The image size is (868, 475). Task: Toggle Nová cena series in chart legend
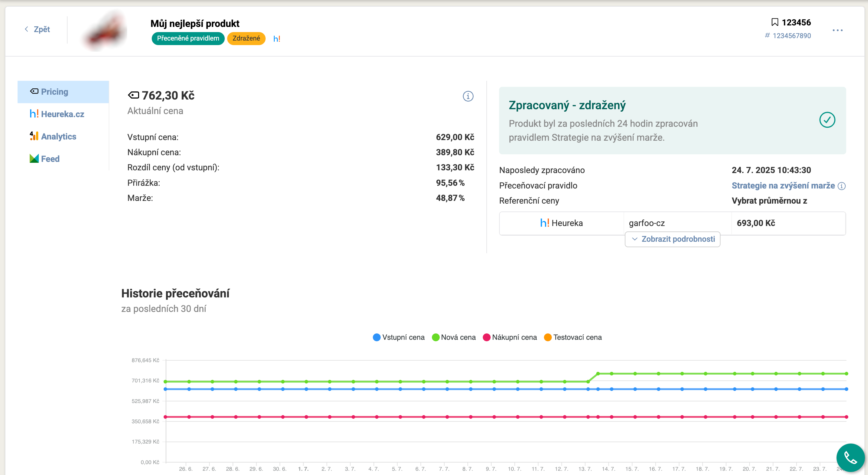pyautogui.click(x=454, y=337)
